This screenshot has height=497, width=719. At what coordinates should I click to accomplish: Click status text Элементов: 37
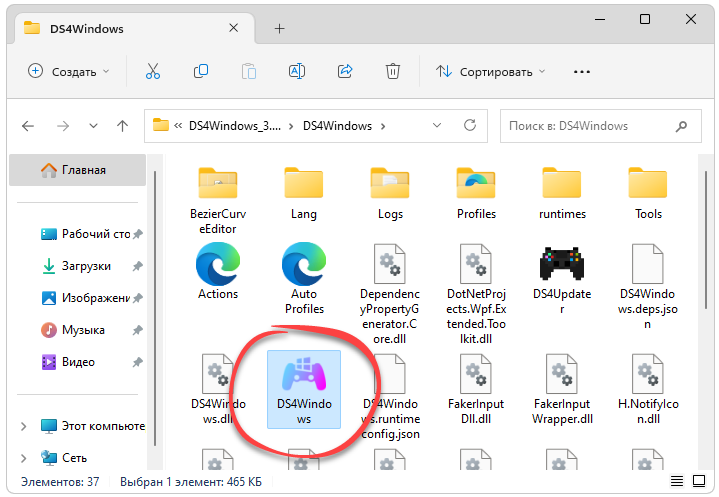point(60,482)
